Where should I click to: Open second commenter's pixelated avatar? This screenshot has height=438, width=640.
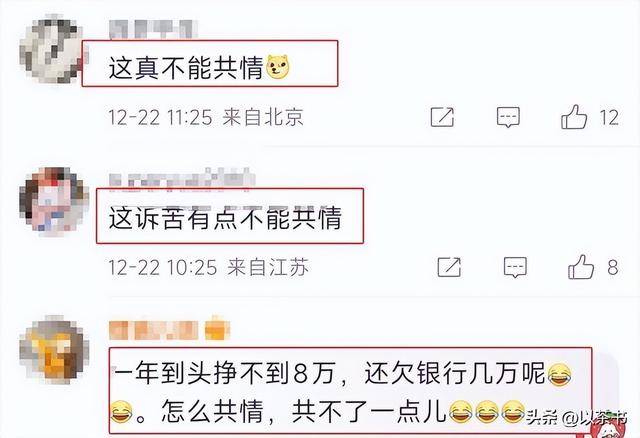53,201
